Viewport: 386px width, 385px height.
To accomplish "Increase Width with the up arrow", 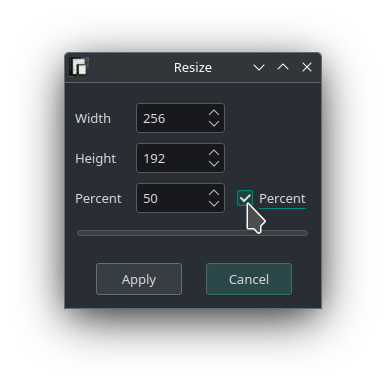I will point(214,113).
